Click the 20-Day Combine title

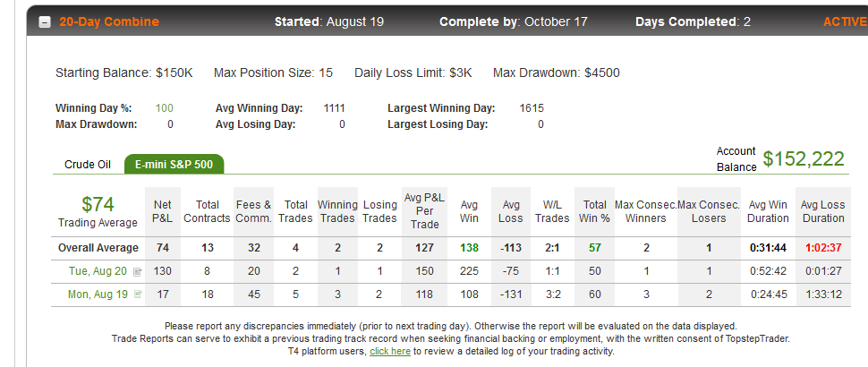pos(109,22)
